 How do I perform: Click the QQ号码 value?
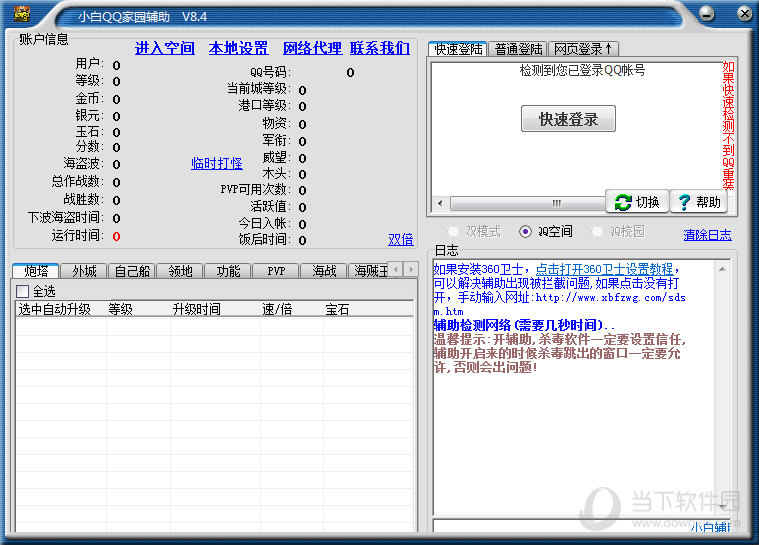pos(350,73)
